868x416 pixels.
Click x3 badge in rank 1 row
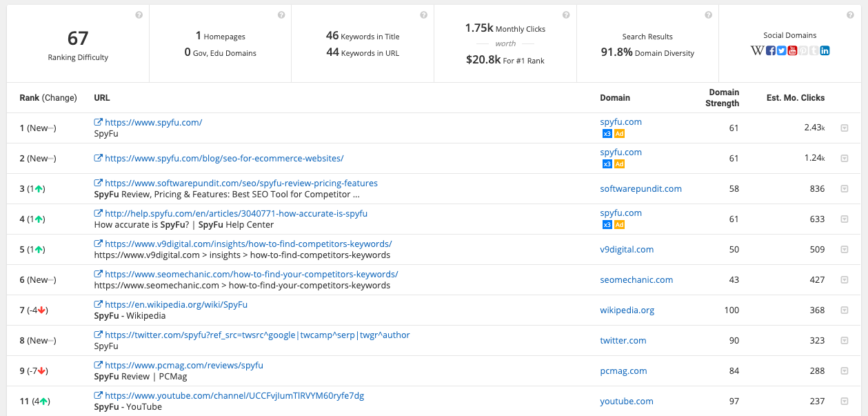point(607,134)
